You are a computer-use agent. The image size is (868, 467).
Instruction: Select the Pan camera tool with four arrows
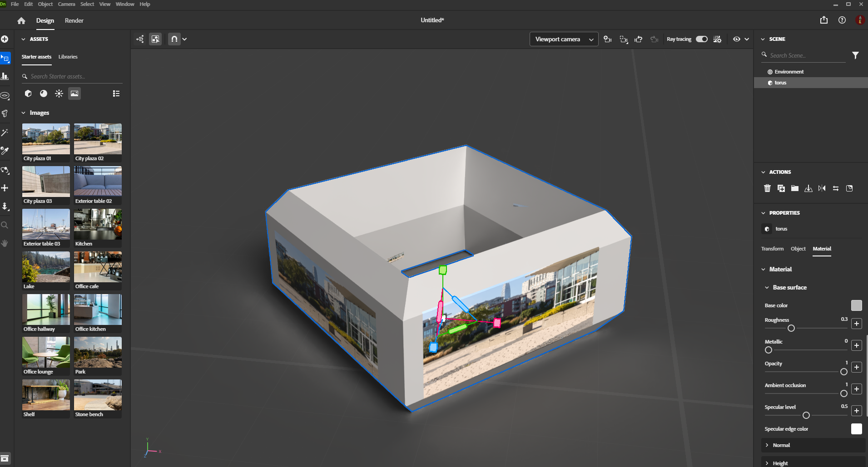pos(5,188)
